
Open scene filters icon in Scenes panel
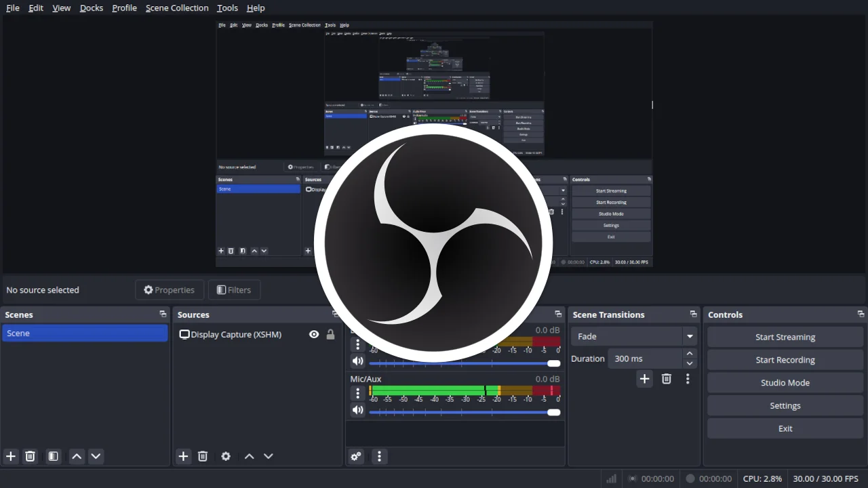point(53,456)
